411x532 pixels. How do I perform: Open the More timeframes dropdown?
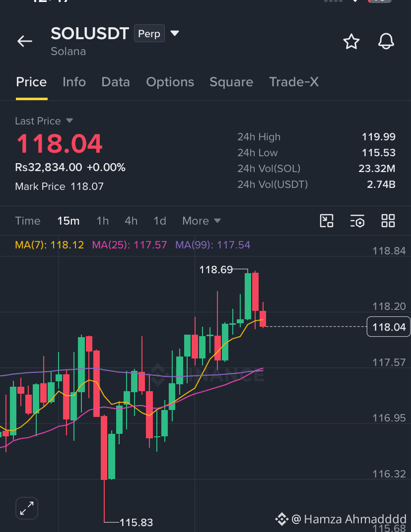coord(202,221)
